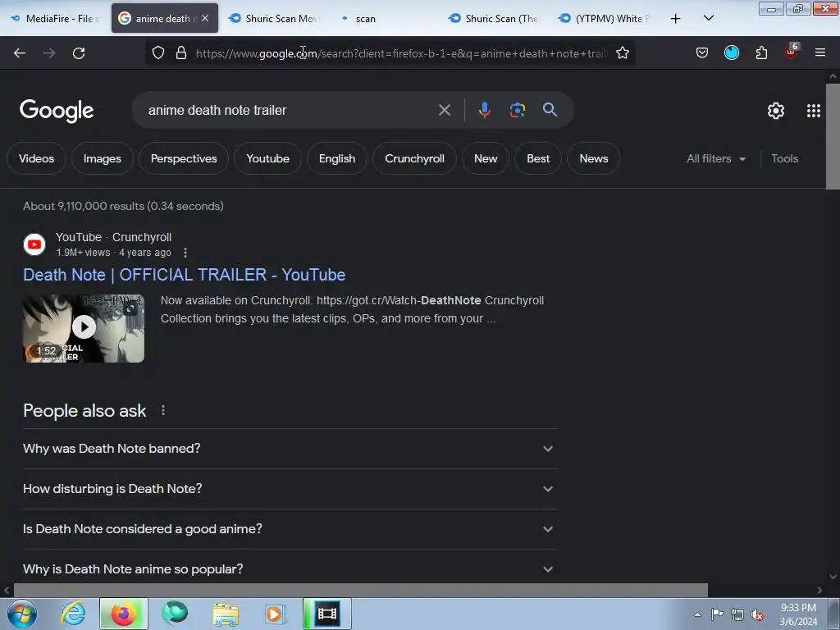Clear the search box text
This screenshot has width=840, height=630.
click(x=444, y=110)
